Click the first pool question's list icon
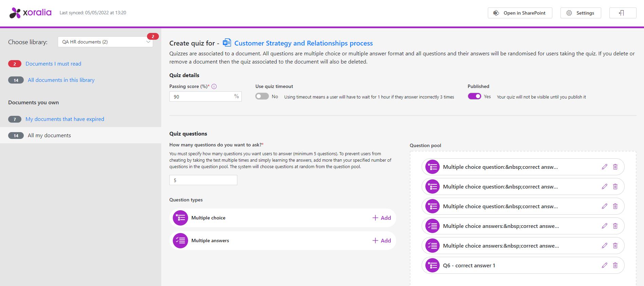Image resolution: width=644 pixels, height=286 pixels. (433, 167)
